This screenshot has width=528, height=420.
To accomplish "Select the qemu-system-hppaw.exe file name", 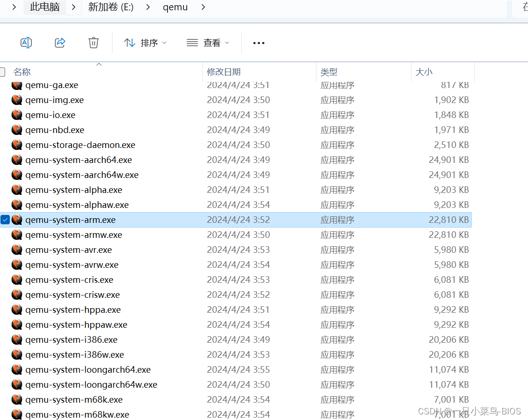I will tap(76, 324).
